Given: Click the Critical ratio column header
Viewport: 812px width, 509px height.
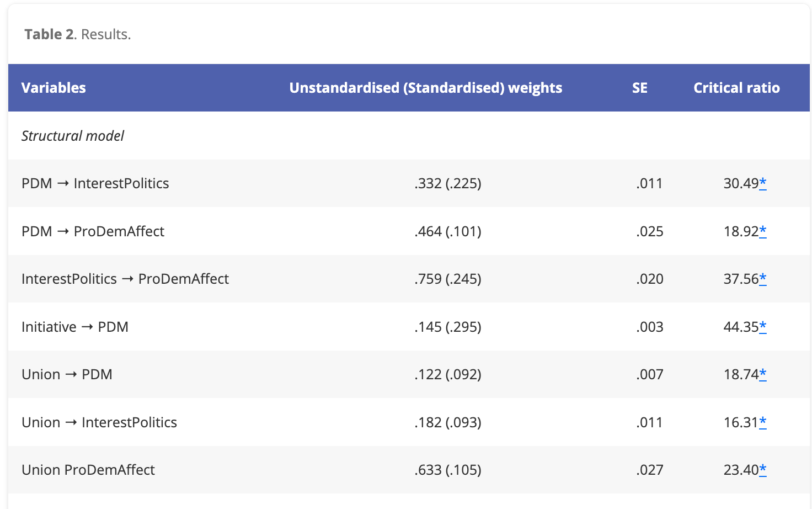Looking at the screenshot, I should pos(736,88).
